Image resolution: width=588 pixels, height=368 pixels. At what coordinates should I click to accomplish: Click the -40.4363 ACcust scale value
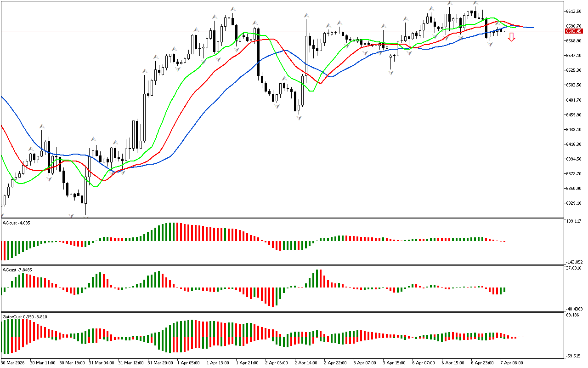tap(574, 309)
